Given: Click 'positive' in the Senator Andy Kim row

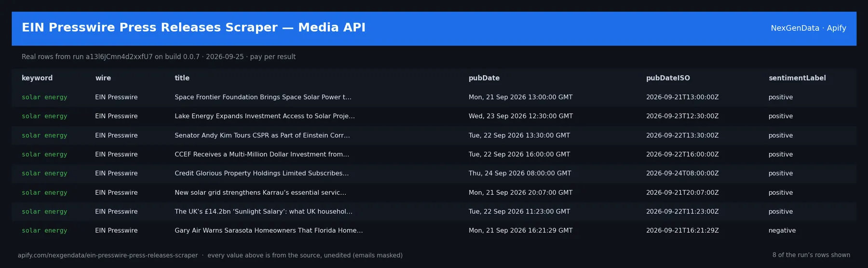Looking at the screenshot, I should (x=780, y=135).
